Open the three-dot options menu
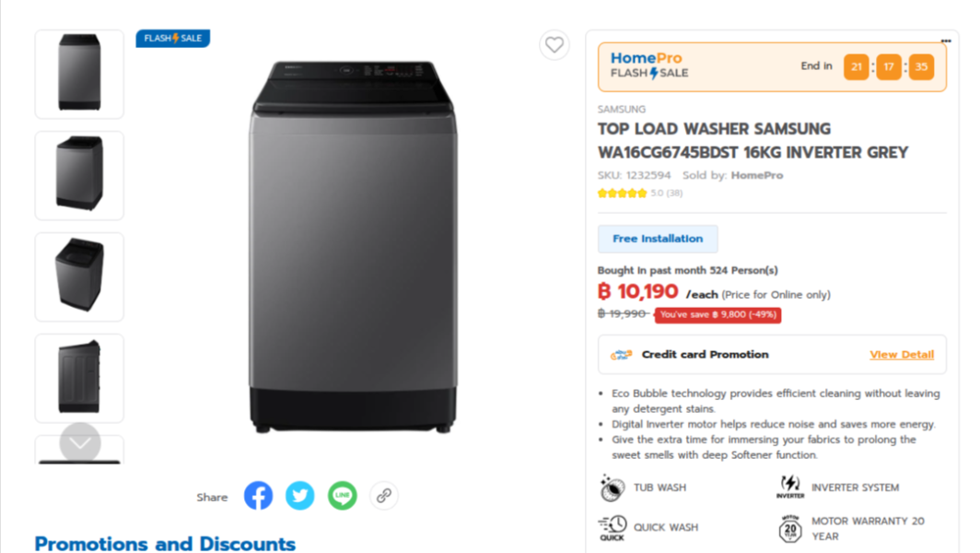 click(945, 41)
